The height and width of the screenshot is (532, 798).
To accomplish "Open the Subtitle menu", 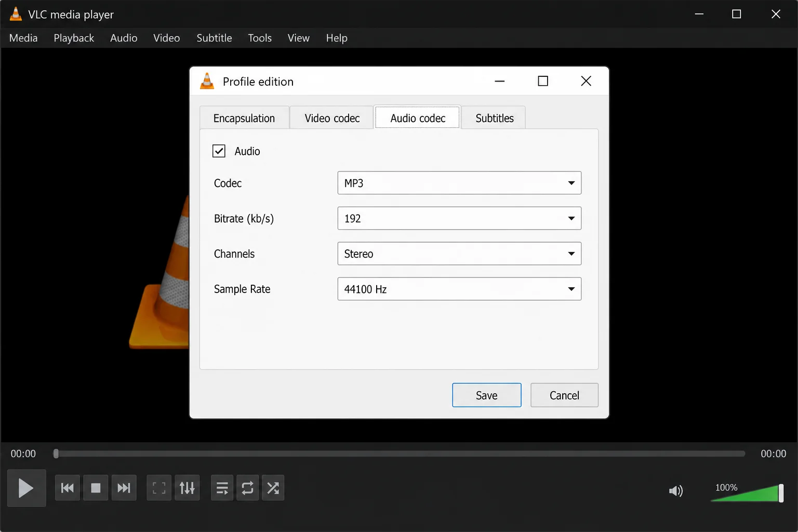I will click(214, 38).
